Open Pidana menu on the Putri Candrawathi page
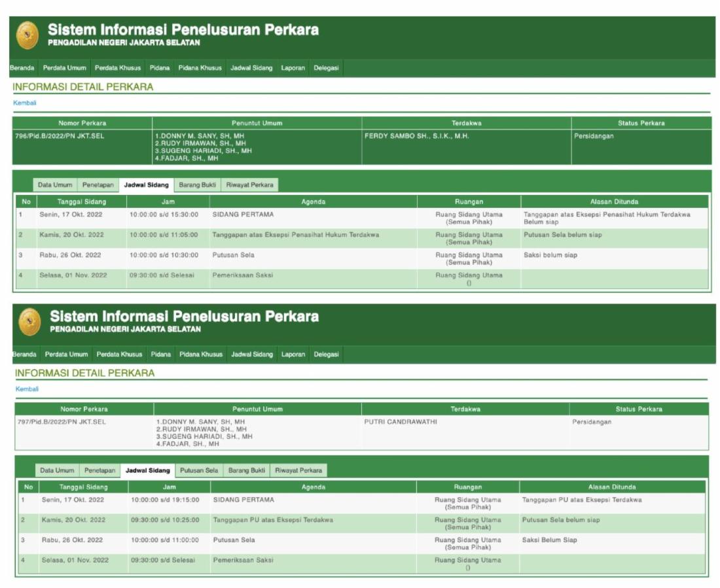This screenshot has height=588, width=720. coord(161,355)
